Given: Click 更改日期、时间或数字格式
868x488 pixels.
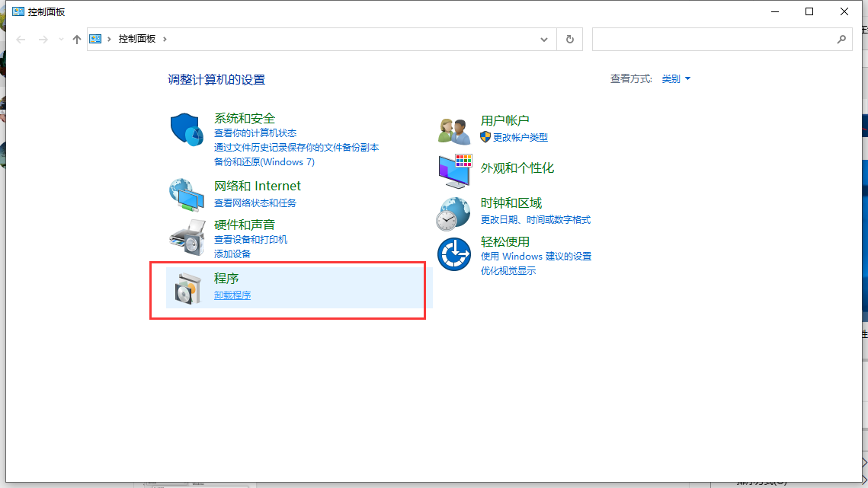Looking at the screenshot, I should pyautogui.click(x=535, y=218).
